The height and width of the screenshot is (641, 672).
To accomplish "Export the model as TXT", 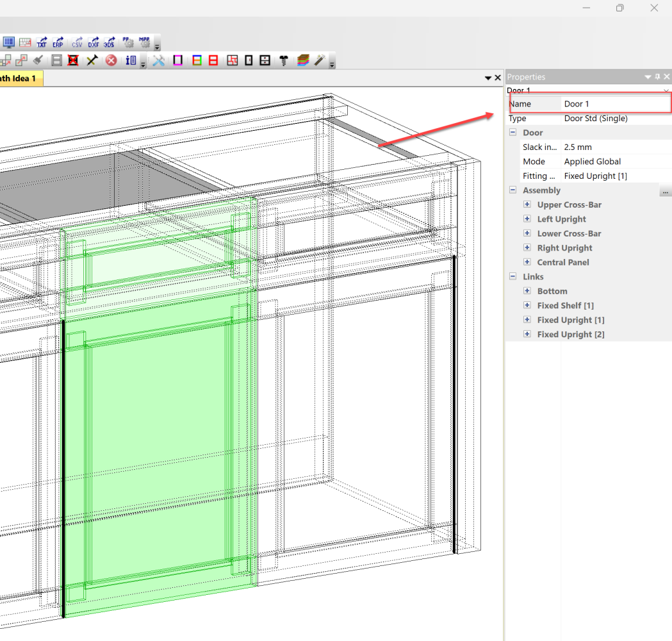I will [x=42, y=43].
